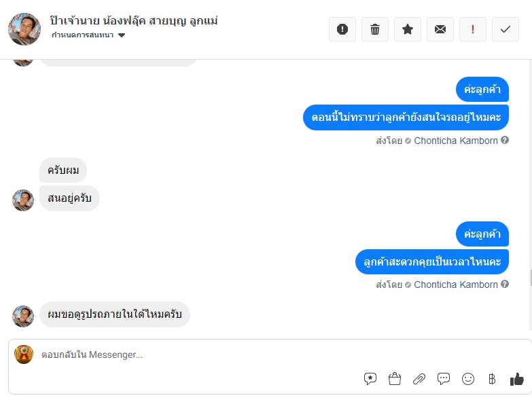Request payment with Baht currency icon

coord(492,379)
